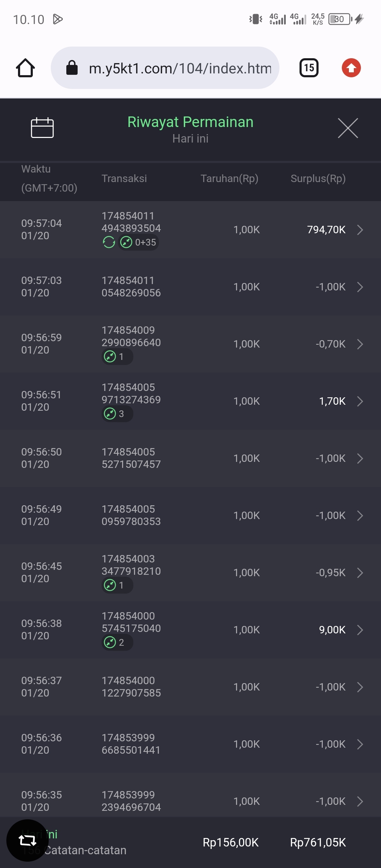The image size is (381, 868).
Task: Open the calendar date picker icon
Action: (42, 127)
